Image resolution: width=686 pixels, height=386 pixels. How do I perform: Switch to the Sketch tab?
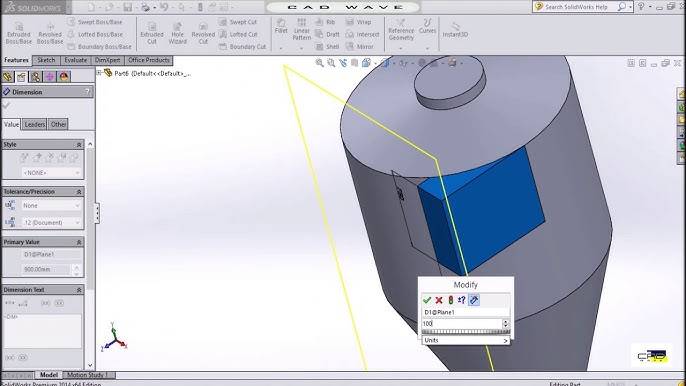pyautogui.click(x=46, y=60)
